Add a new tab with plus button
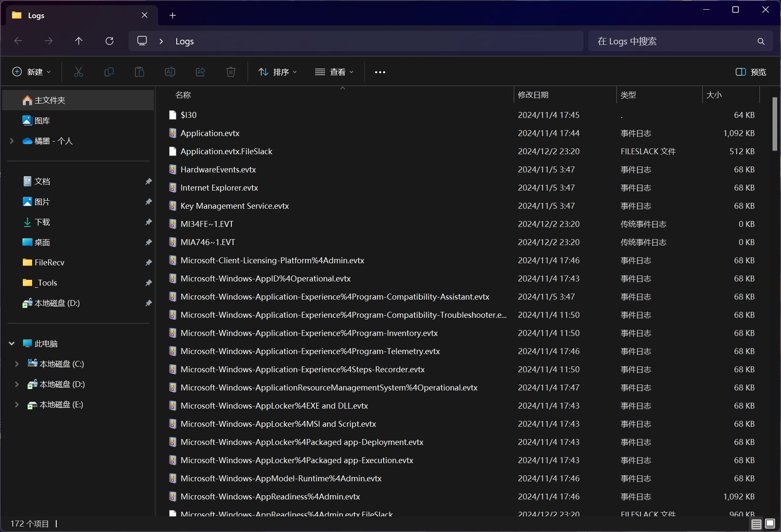 pos(173,16)
